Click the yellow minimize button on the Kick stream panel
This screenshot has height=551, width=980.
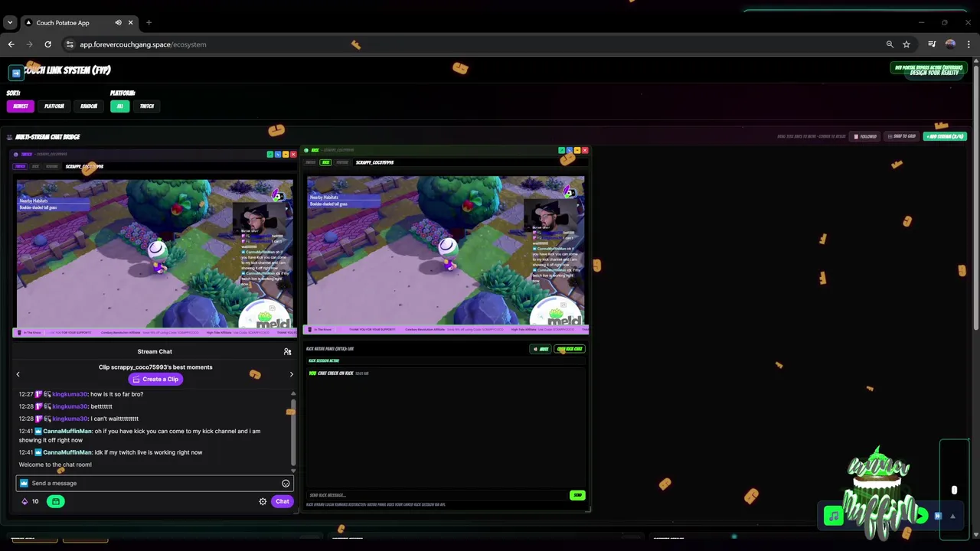[x=577, y=151]
